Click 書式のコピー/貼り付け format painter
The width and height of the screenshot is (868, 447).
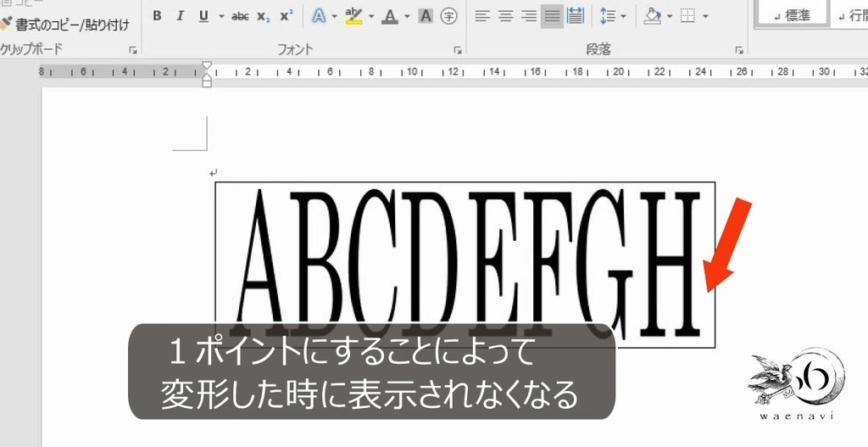(64, 24)
